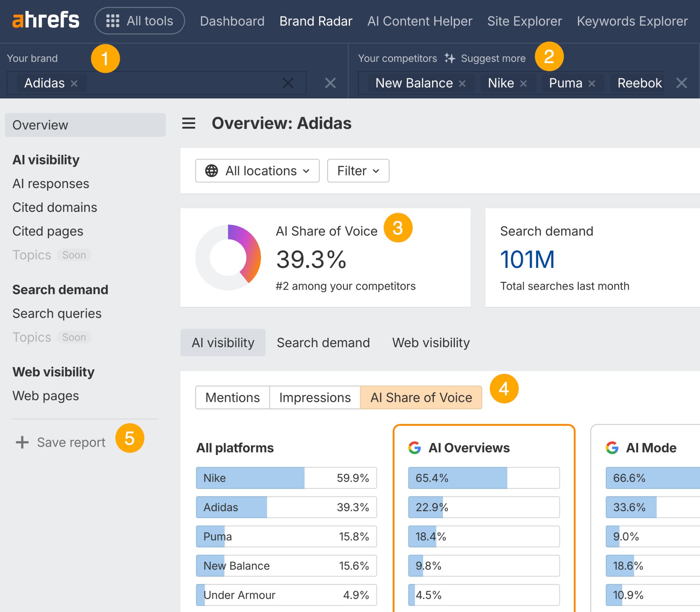Remove Nike from the competitors list
Image resolution: width=700 pixels, height=612 pixels.
(x=524, y=83)
